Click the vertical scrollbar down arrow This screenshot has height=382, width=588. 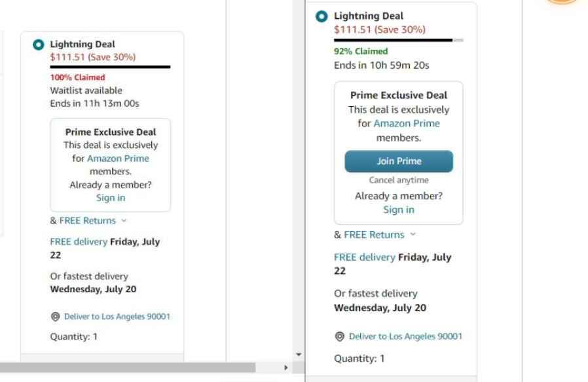[x=299, y=354]
